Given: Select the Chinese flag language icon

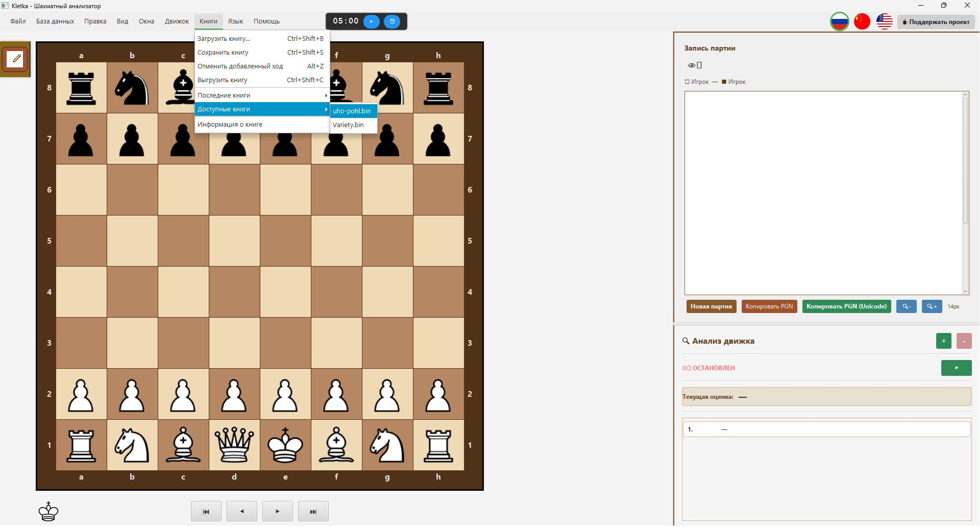Looking at the screenshot, I should pos(862,21).
